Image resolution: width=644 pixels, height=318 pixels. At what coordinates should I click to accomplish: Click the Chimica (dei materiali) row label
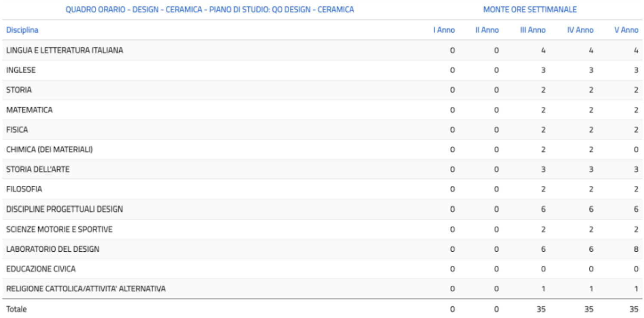50,150
